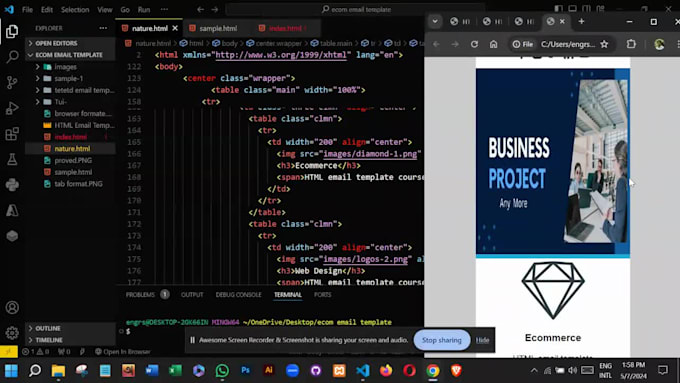Image resolution: width=680 pixels, height=383 pixels.
Task: Open WhatsApp from the taskbar
Action: (222, 370)
